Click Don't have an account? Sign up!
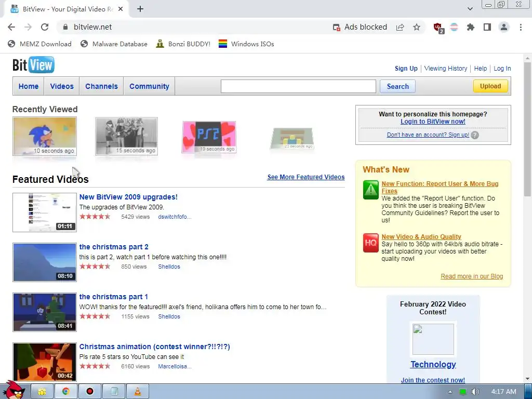This screenshot has height=399, width=532. pos(428,135)
